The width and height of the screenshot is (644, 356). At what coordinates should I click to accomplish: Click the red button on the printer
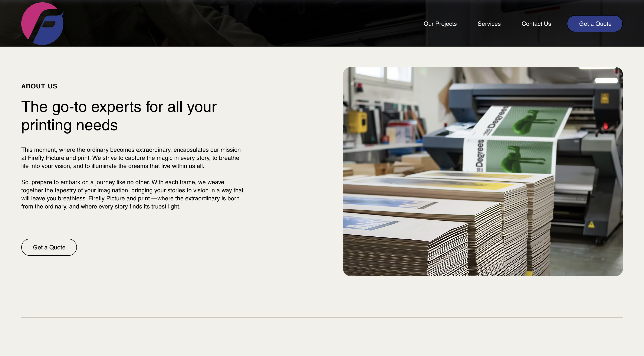point(605,126)
